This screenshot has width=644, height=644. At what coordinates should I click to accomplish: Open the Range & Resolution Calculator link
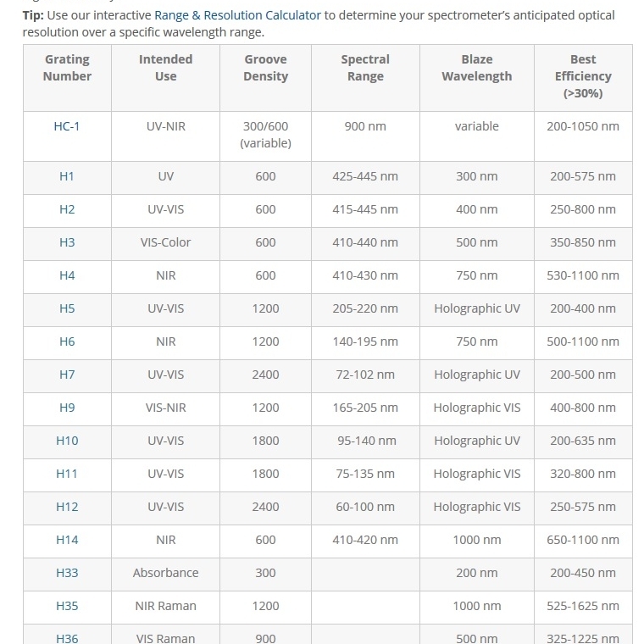point(237,15)
